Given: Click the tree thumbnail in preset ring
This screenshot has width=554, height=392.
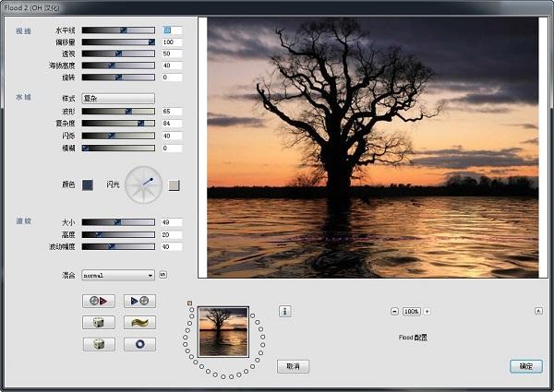Looking at the screenshot, I should 223,332.
